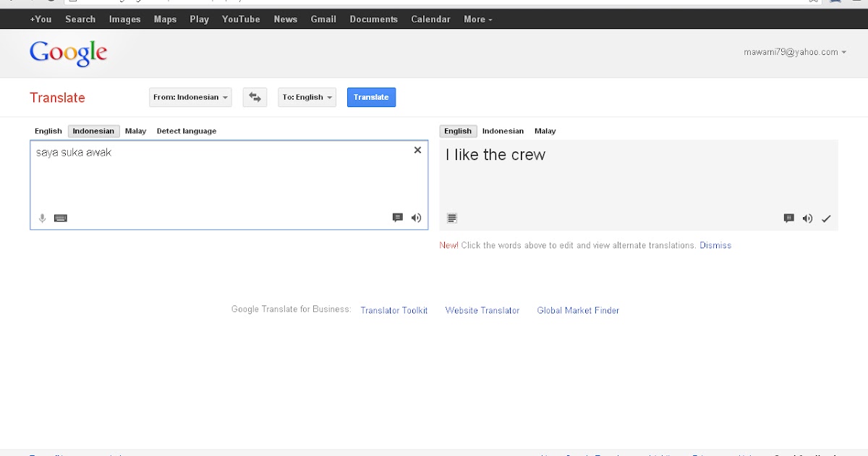Click inside the source text box
Image resolution: width=868 pixels, height=456 pixels.
(229, 185)
